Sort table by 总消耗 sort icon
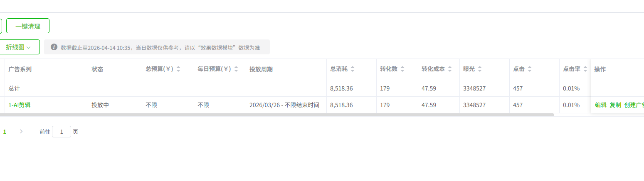The image size is (644, 181). 353,69
